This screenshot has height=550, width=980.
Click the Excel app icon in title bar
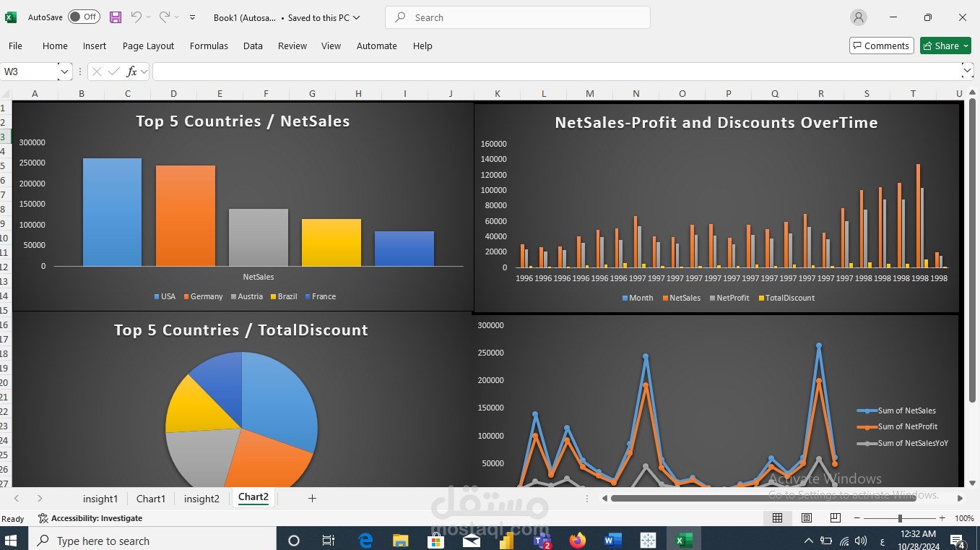11,17
